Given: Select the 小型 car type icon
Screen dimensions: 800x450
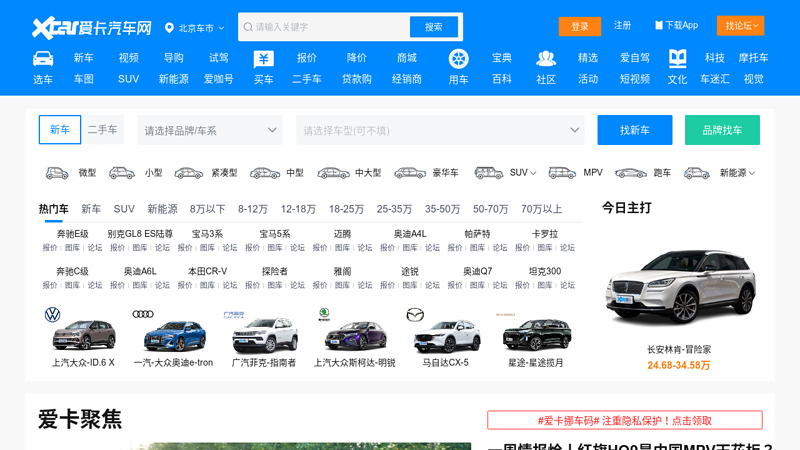Looking at the screenshot, I should 122,173.
